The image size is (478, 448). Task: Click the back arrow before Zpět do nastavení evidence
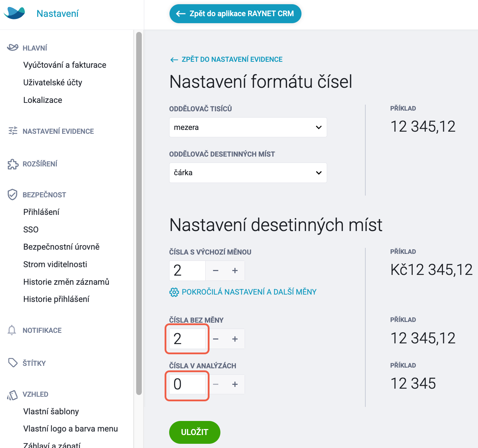pyautogui.click(x=174, y=60)
